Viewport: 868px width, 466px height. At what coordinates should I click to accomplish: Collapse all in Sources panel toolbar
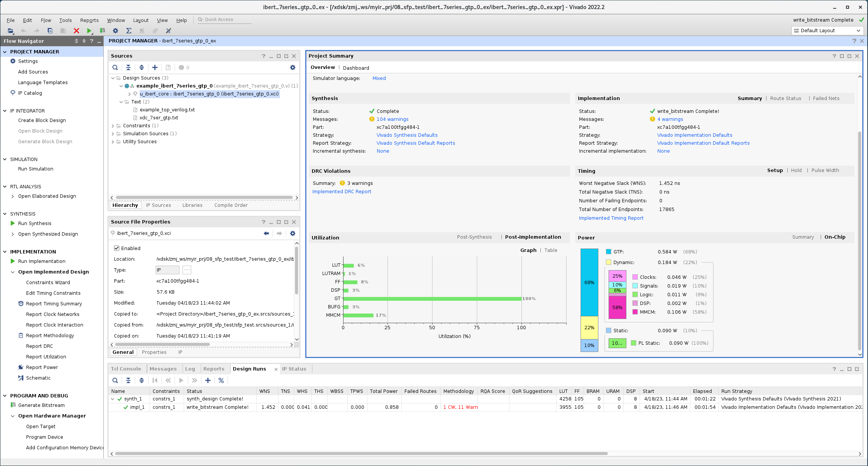click(128, 67)
